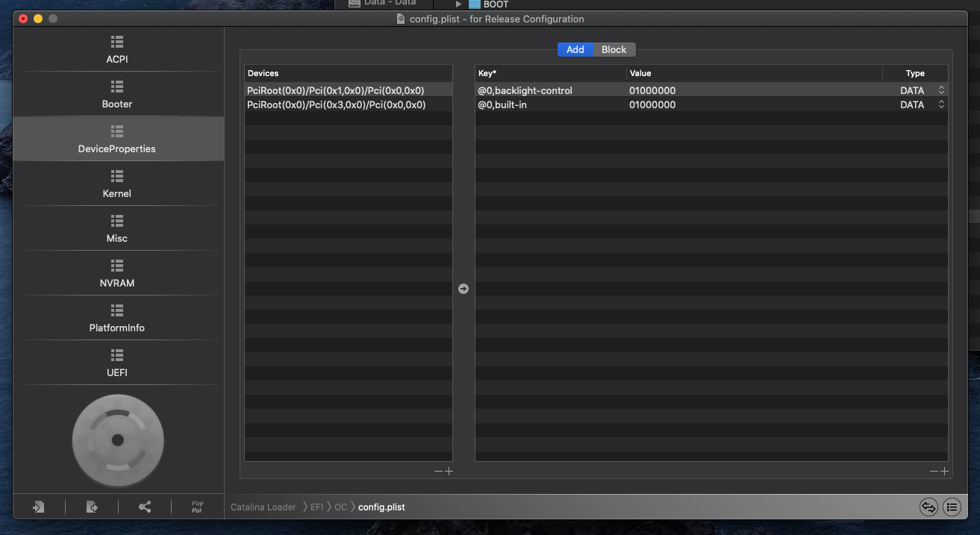Select the @0,backlight-control key cell
980x535 pixels.
tap(551, 90)
